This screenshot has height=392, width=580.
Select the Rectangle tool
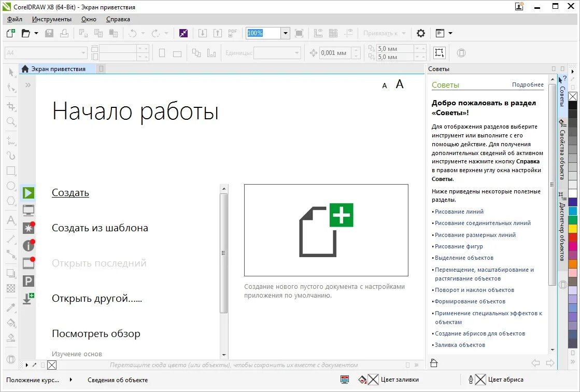click(11, 171)
